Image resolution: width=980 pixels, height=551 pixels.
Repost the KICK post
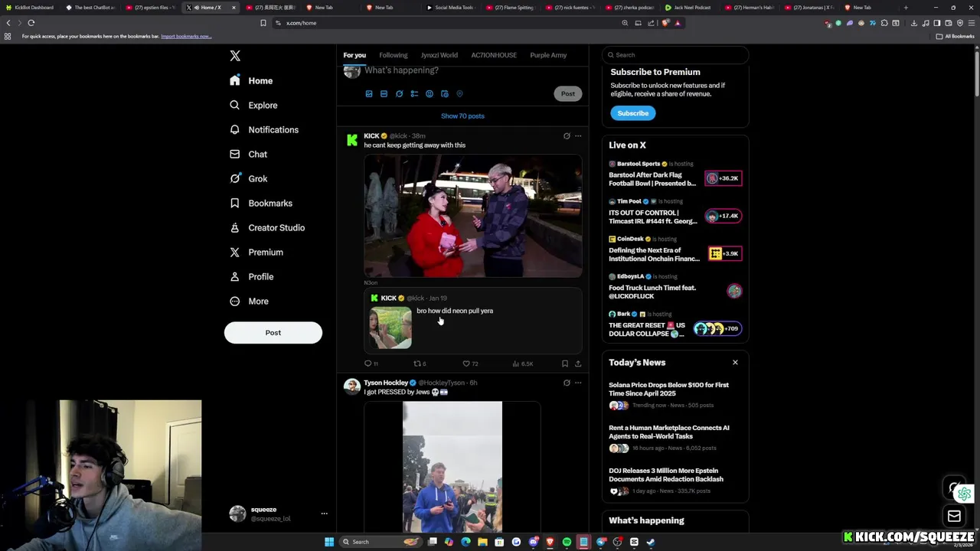click(420, 364)
